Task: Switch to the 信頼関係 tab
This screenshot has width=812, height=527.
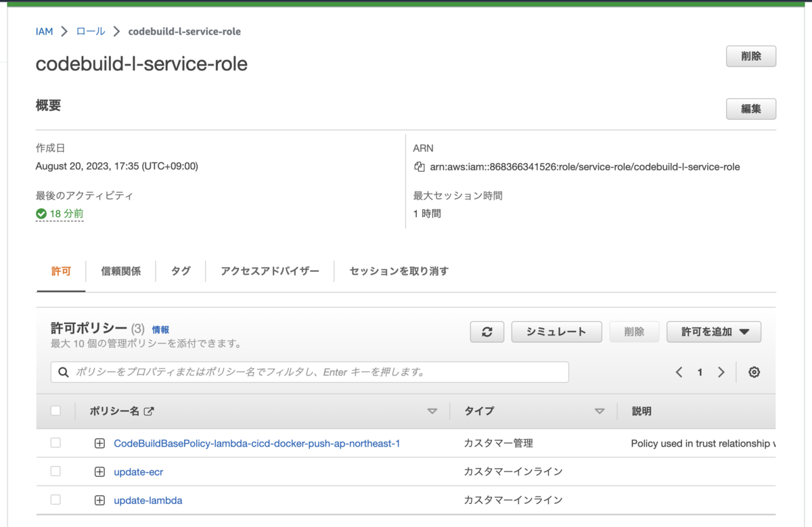Action: 120,271
